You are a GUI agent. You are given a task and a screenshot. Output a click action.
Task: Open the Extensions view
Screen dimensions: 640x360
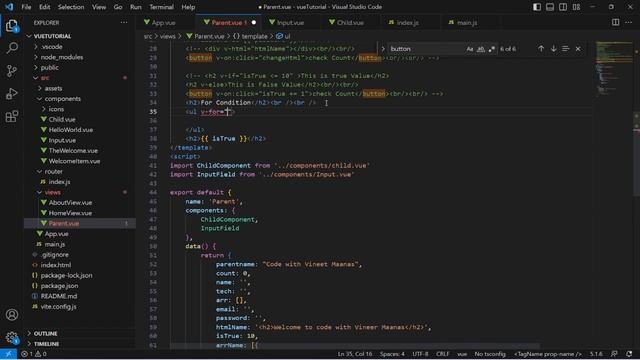pyautogui.click(x=12, y=116)
